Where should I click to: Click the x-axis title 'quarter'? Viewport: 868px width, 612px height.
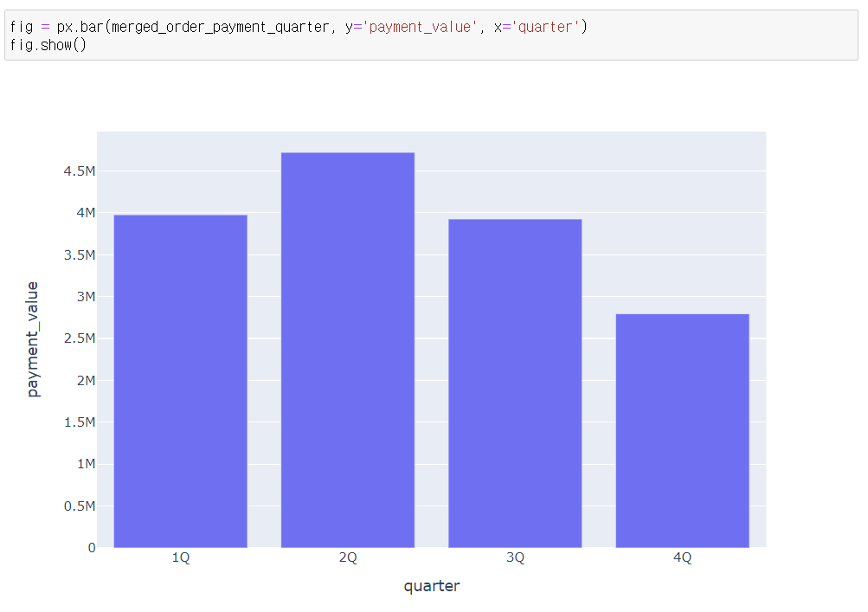pyautogui.click(x=432, y=586)
